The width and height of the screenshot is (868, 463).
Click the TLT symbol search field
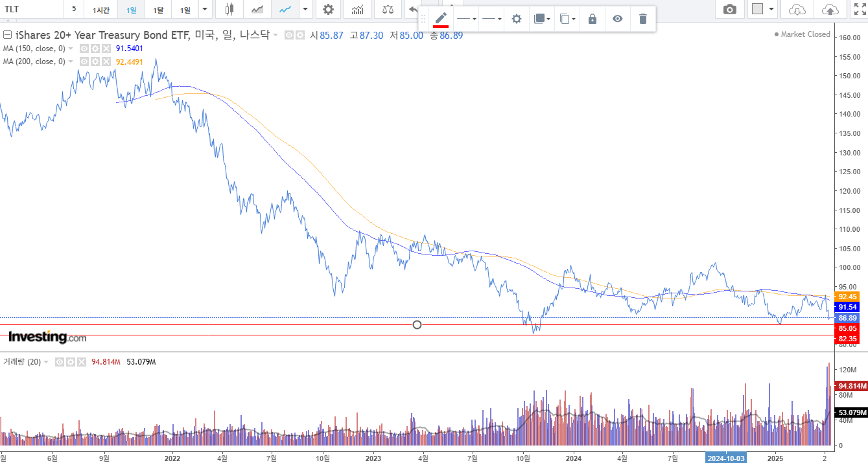tap(31, 9)
